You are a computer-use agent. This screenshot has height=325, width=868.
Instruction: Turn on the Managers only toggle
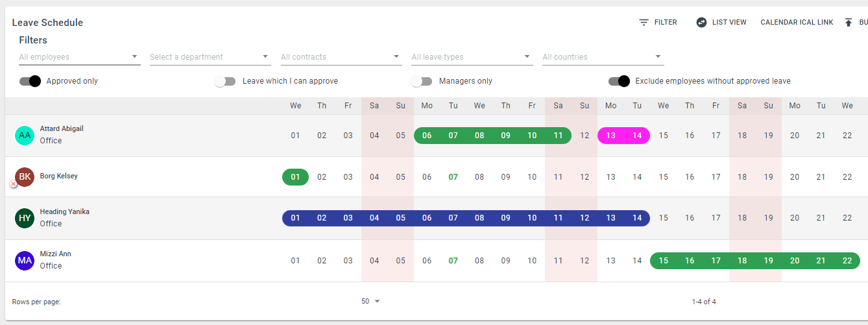click(422, 81)
